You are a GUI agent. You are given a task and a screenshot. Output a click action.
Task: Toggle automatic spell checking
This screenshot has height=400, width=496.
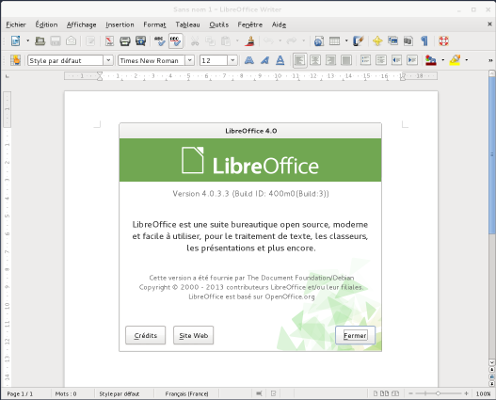click(175, 41)
